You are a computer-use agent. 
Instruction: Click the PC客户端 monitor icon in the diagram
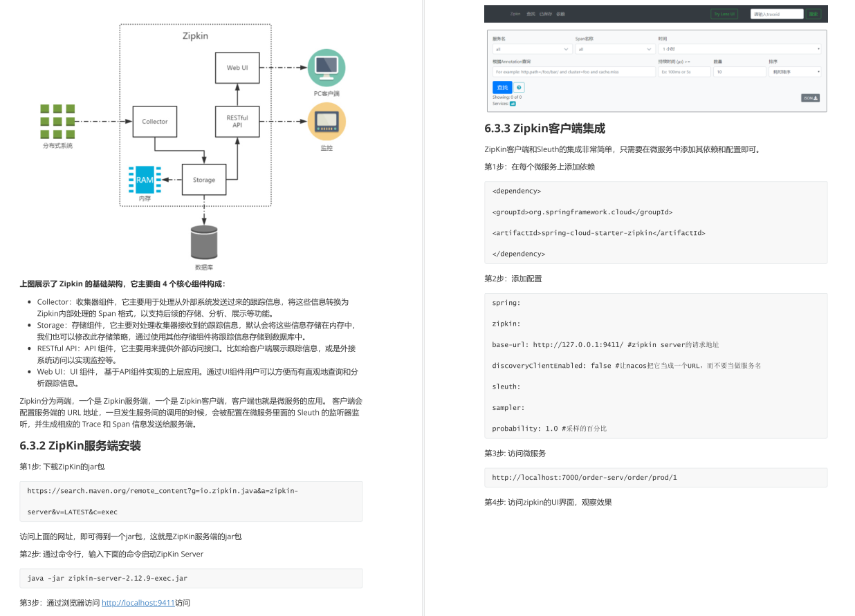click(x=327, y=68)
